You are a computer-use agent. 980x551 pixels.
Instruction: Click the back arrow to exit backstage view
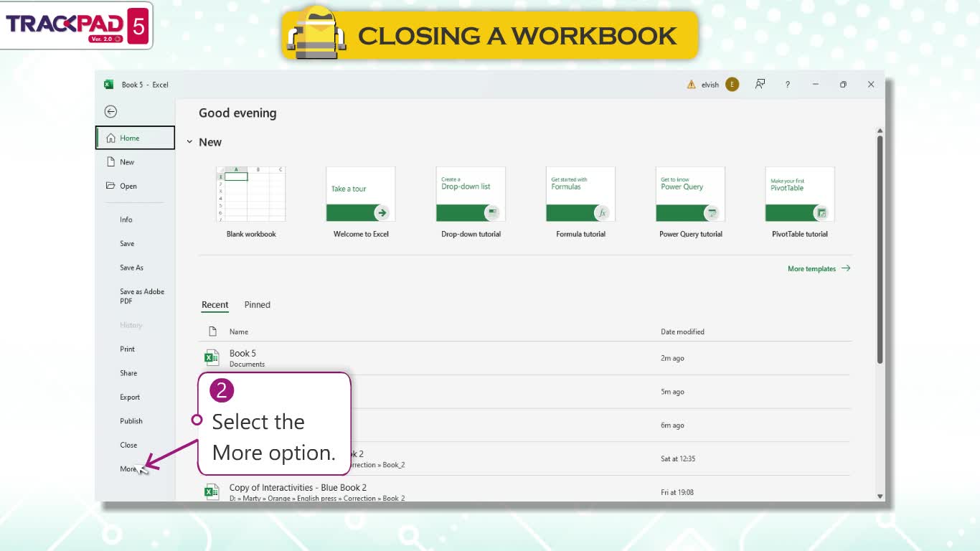[x=110, y=111]
